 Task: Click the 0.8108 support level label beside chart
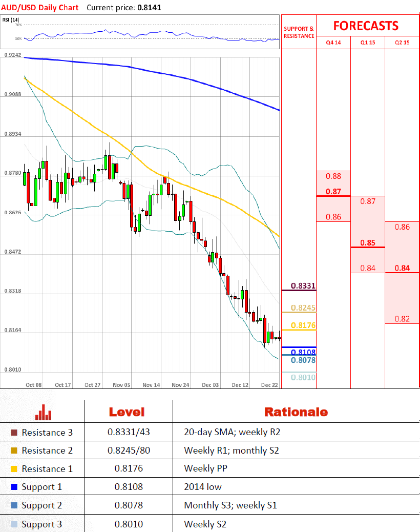tap(303, 352)
